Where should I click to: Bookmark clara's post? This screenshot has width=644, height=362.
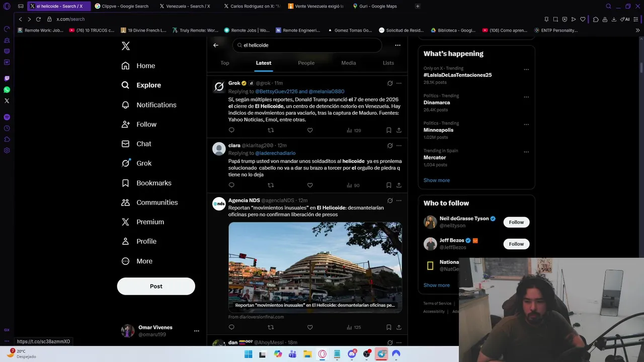389,186
